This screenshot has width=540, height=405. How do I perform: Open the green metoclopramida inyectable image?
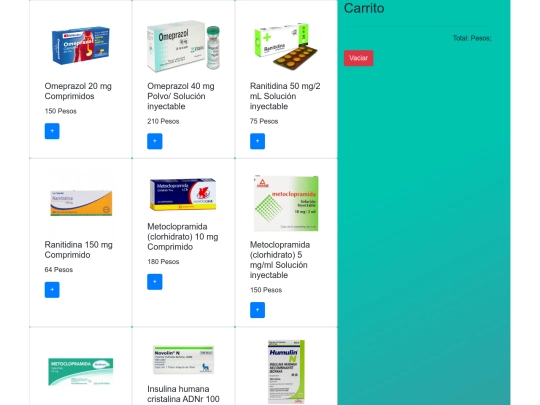tap(286, 203)
